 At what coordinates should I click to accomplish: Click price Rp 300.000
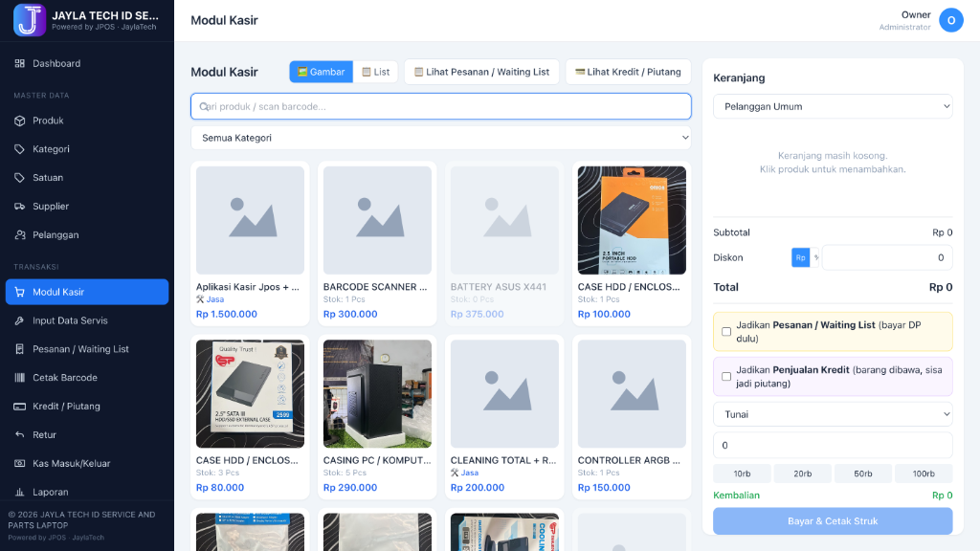[x=350, y=314]
